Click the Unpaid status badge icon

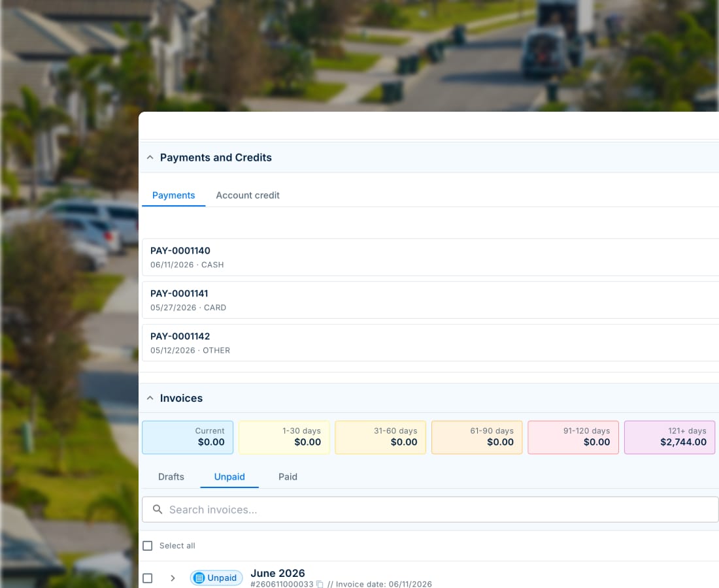coord(199,578)
